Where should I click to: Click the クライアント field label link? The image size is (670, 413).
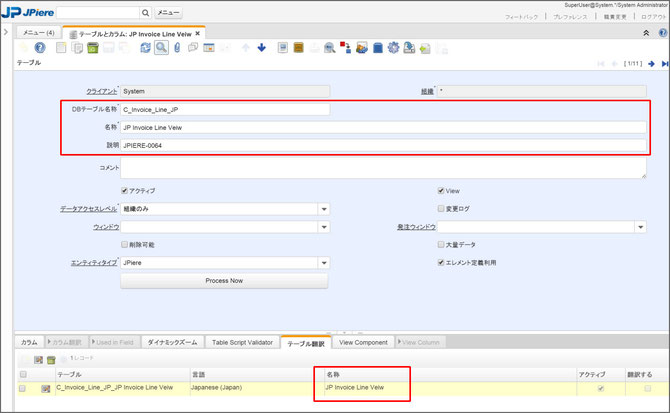[x=101, y=91]
